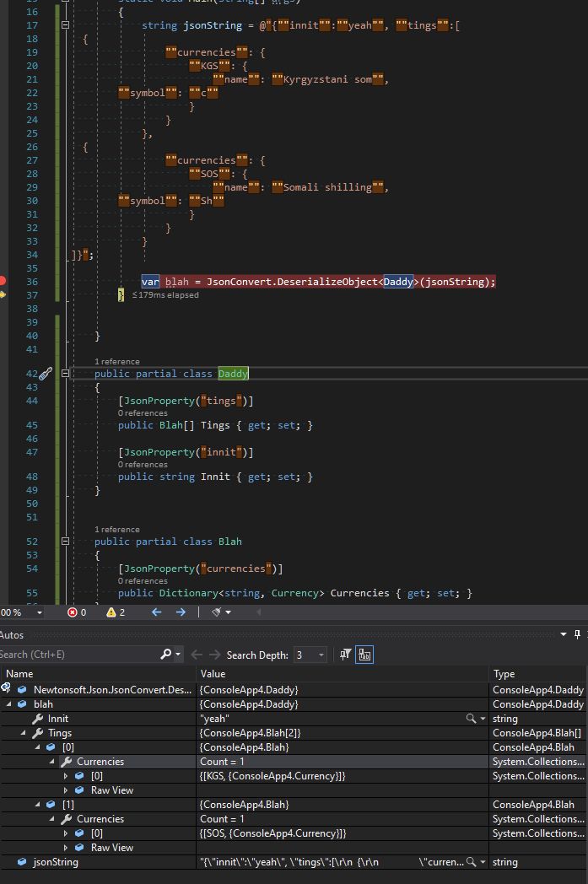Collapse the blah variable node
Screen dimensions: 588x884
[x=9, y=704]
